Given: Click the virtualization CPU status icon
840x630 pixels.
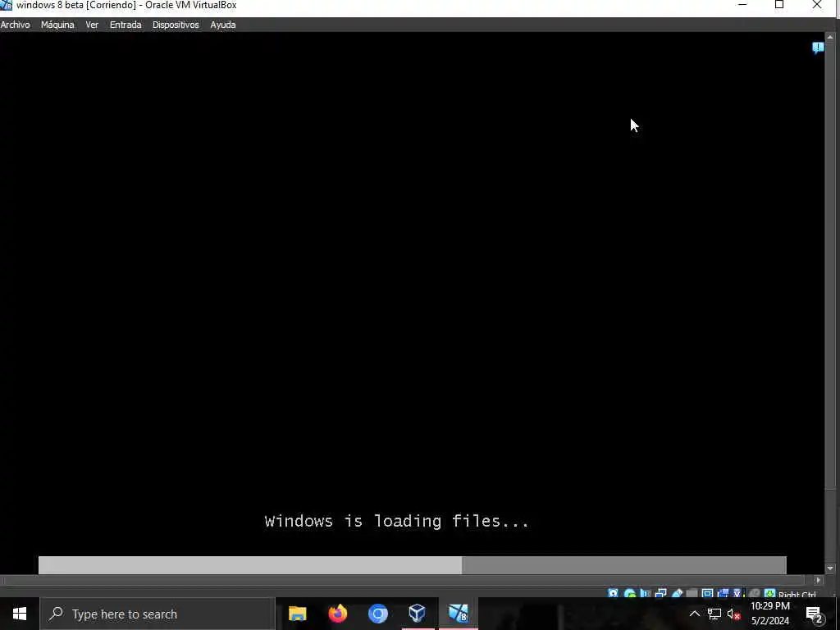Looking at the screenshot, I should tap(737, 594).
